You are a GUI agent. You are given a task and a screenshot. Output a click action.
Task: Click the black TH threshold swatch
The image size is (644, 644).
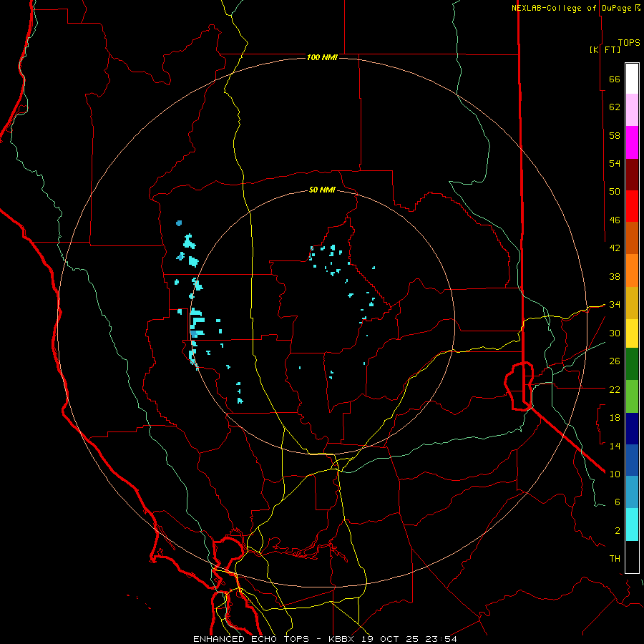pos(632,557)
